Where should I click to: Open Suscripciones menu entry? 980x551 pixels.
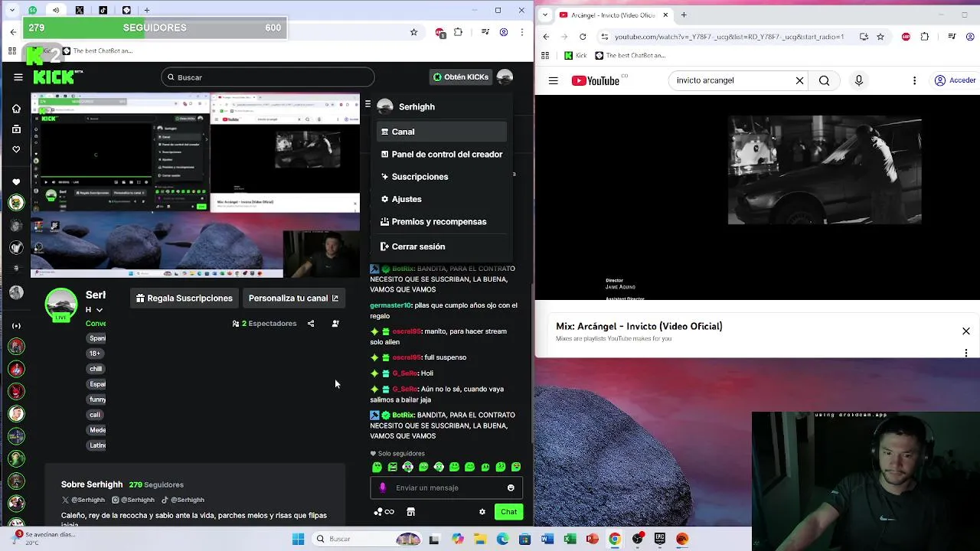pyautogui.click(x=442, y=177)
